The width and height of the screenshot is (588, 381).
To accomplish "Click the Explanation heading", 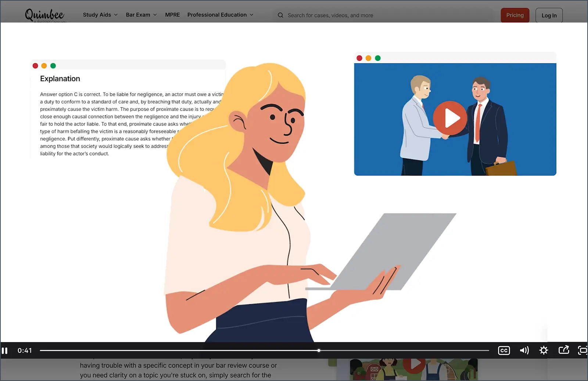I will (x=60, y=79).
